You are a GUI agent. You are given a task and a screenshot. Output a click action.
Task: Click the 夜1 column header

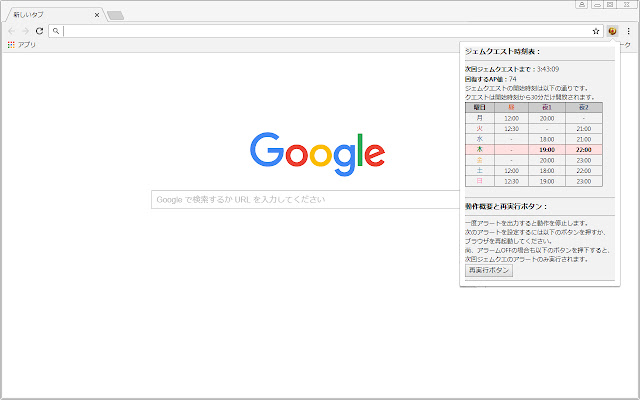click(x=547, y=107)
